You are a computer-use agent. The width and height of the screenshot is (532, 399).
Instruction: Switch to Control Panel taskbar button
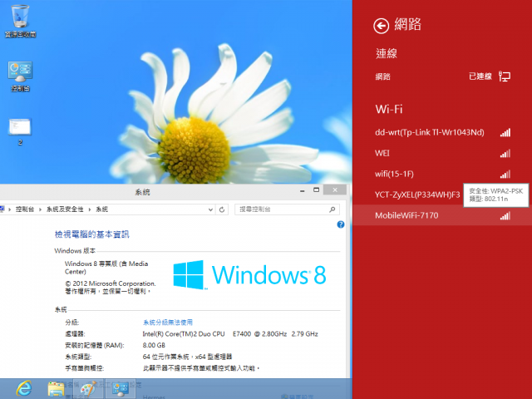(121, 389)
